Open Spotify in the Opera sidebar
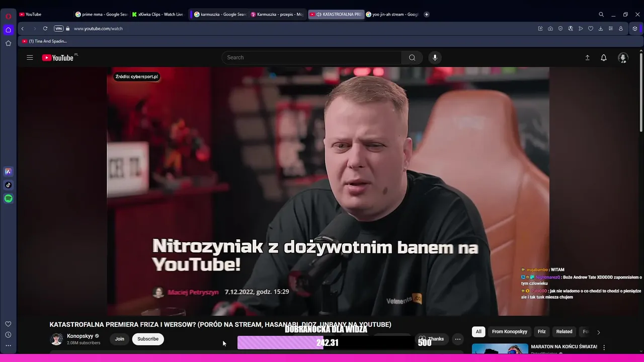The width and height of the screenshot is (644, 362). pyautogui.click(x=8, y=199)
